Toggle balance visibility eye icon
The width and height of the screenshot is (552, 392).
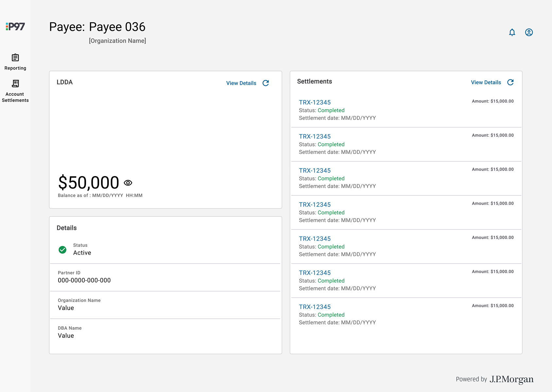click(128, 183)
